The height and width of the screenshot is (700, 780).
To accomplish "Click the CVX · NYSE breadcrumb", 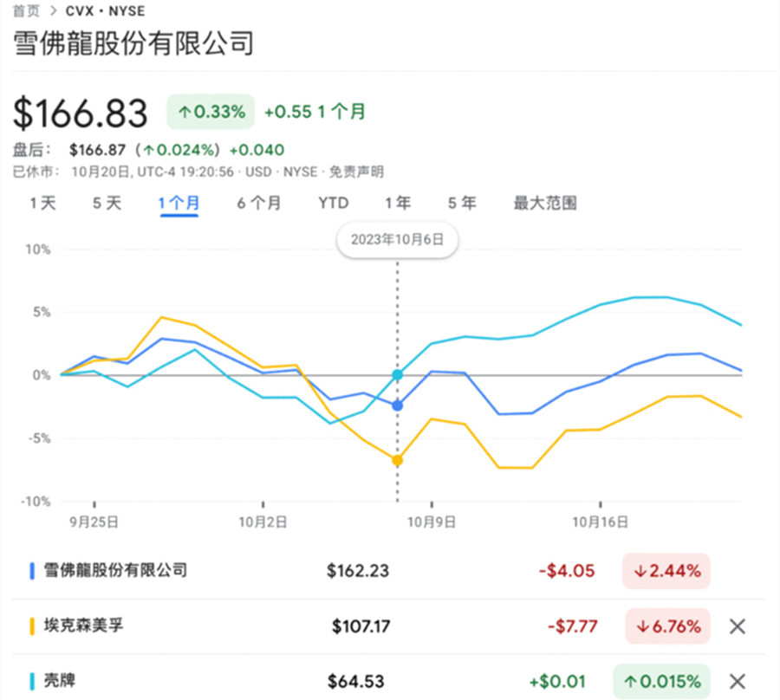I will 105,10.
